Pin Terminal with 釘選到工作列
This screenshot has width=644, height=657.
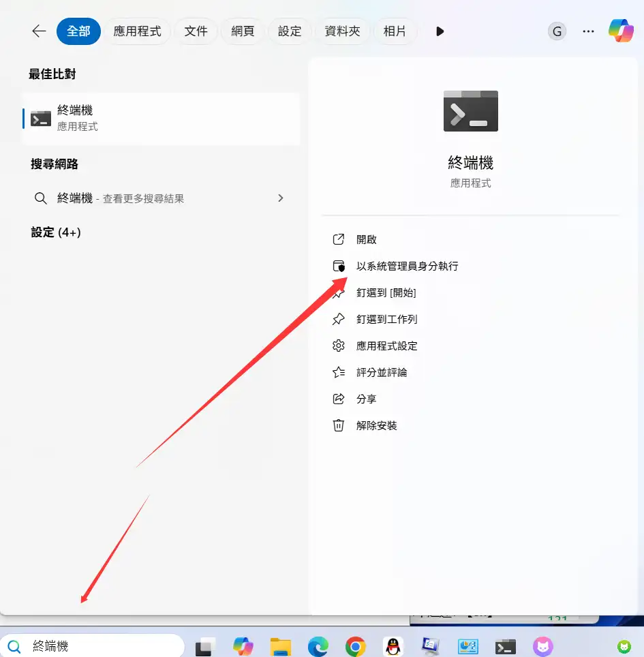pos(386,320)
